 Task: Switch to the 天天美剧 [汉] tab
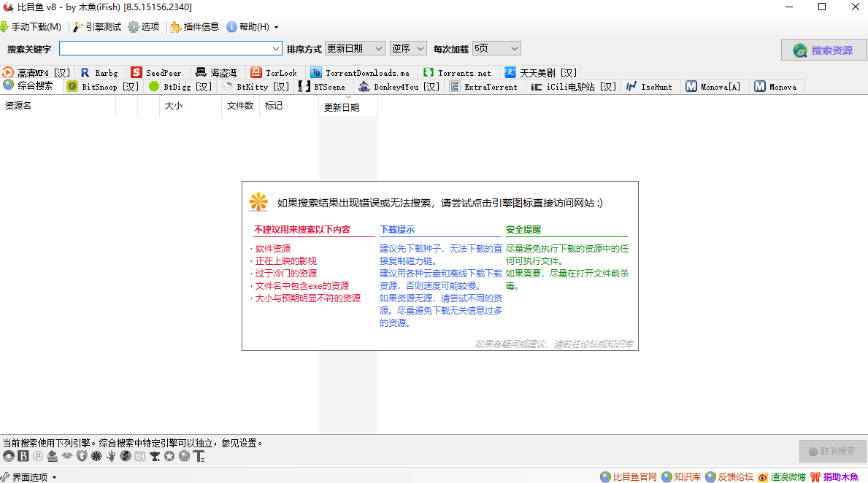point(541,72)
